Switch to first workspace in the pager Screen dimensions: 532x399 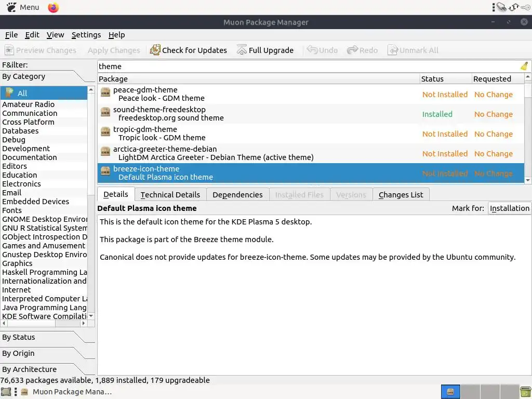point(450,392)
